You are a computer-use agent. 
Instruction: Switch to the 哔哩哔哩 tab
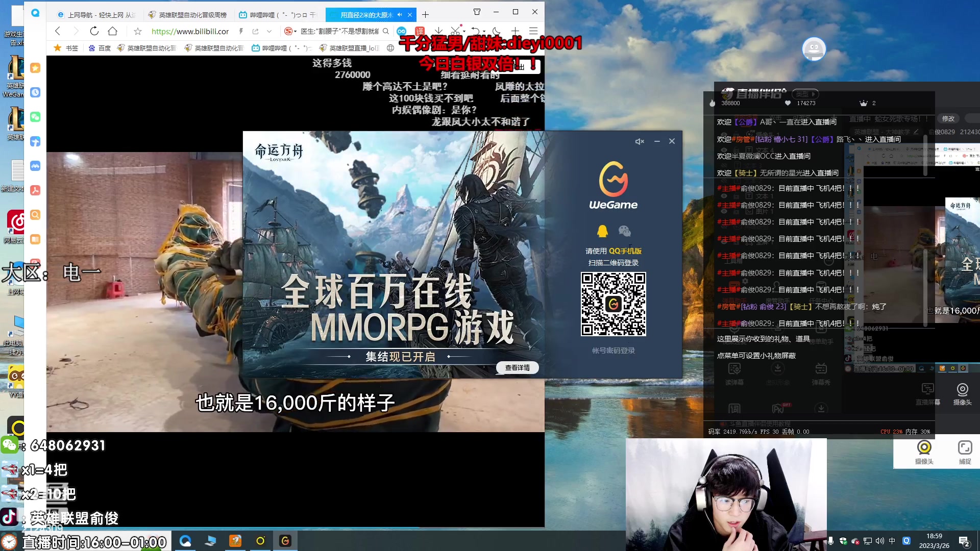278,15
